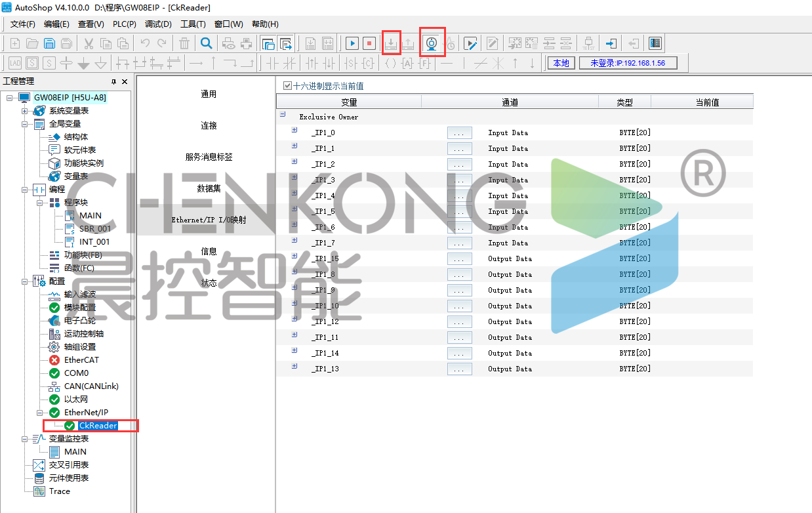
Task: Click the blue login arrow icon
Action: (x=611, y=44)
